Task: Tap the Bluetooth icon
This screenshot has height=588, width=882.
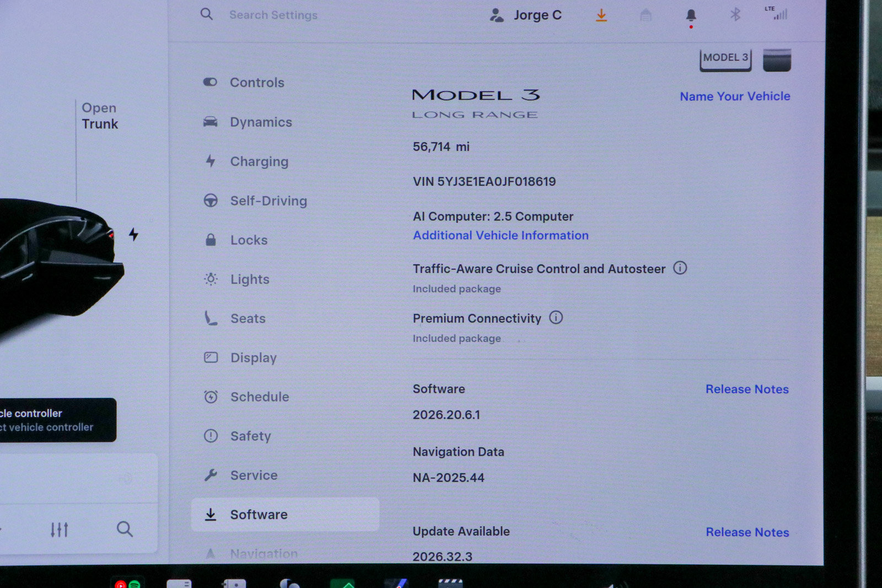Action: pos(735,14)
